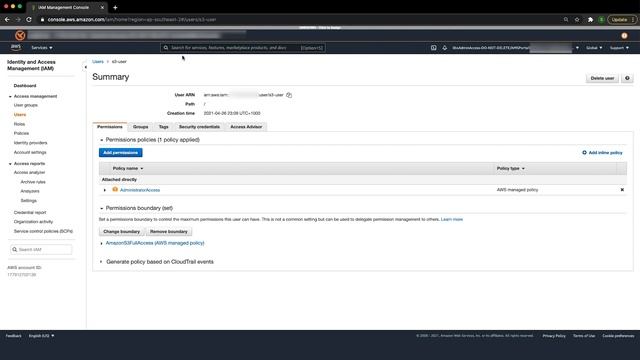Click Add permissions button

(x=120, y=153)
